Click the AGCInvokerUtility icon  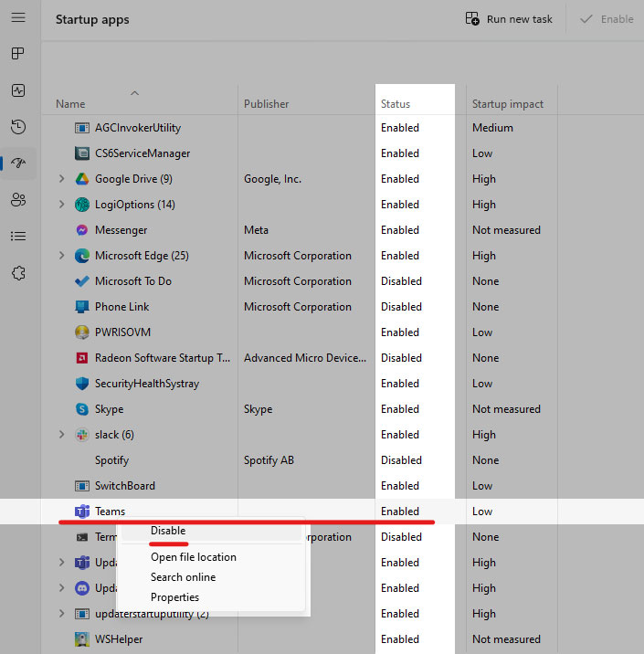81,128
